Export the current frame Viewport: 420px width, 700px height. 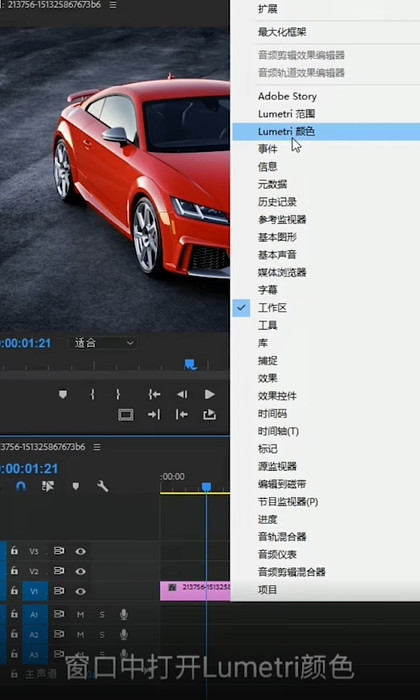tap(209, 415)
